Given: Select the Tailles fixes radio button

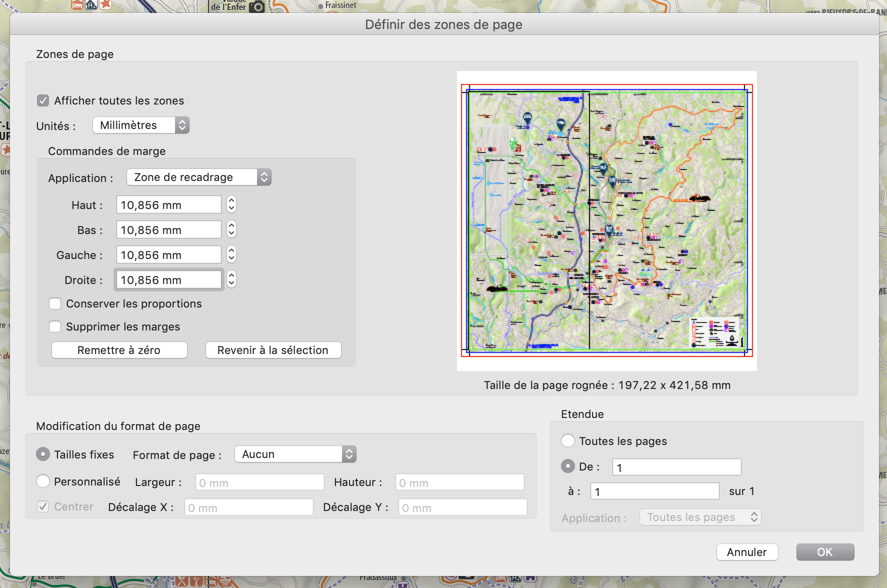Looking at the screenshot, I should (x=43, y=454).
